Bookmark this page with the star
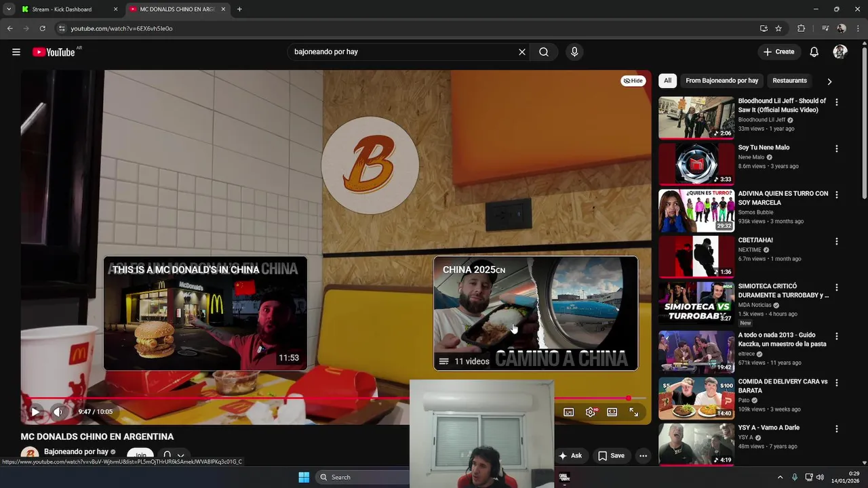Viewport: 868px width, 488px height. coord(778,28)
